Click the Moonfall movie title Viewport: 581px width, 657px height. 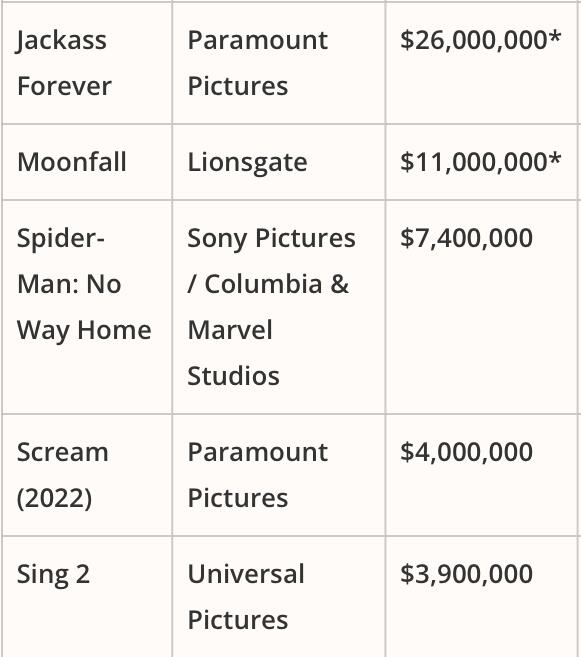[x=72, y=162]
